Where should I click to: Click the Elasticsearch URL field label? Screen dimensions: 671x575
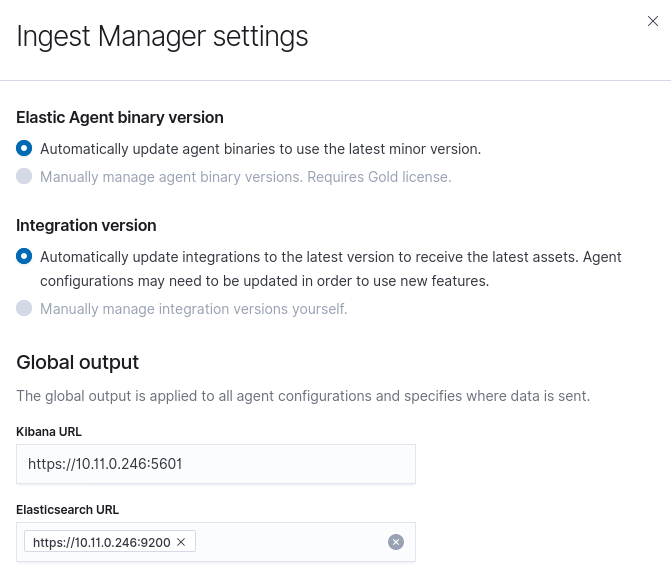67,510
